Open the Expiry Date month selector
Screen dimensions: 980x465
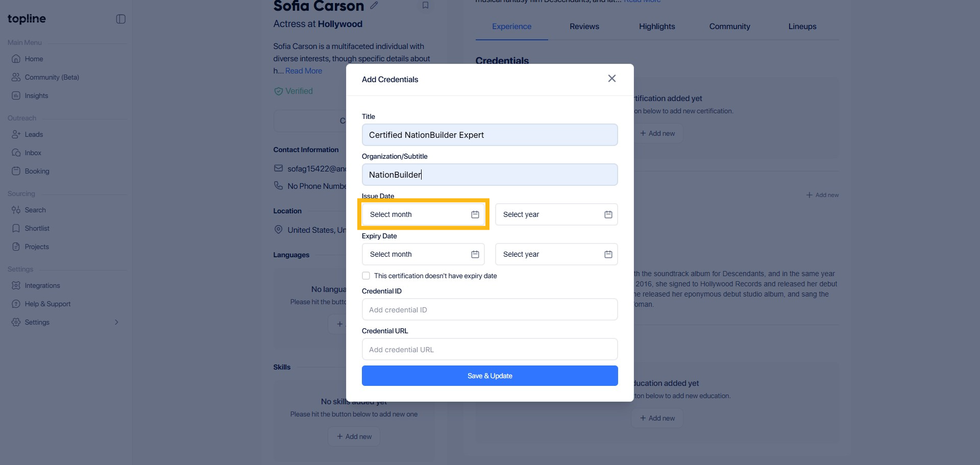[423, 254]
